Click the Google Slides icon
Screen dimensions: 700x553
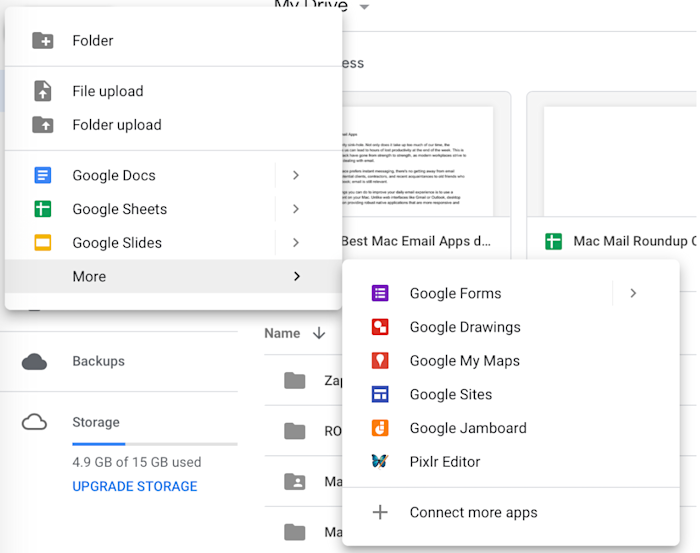[43, 242]
